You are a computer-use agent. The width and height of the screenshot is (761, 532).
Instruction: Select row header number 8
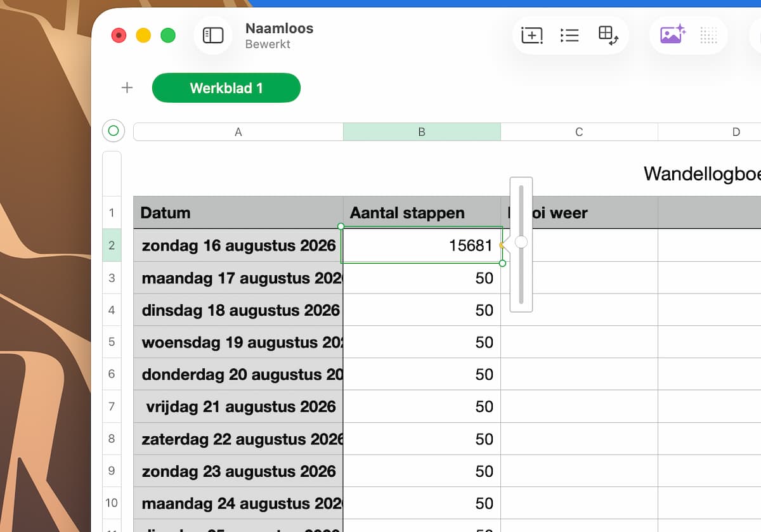pyautogui.click(x=112, y=438)
